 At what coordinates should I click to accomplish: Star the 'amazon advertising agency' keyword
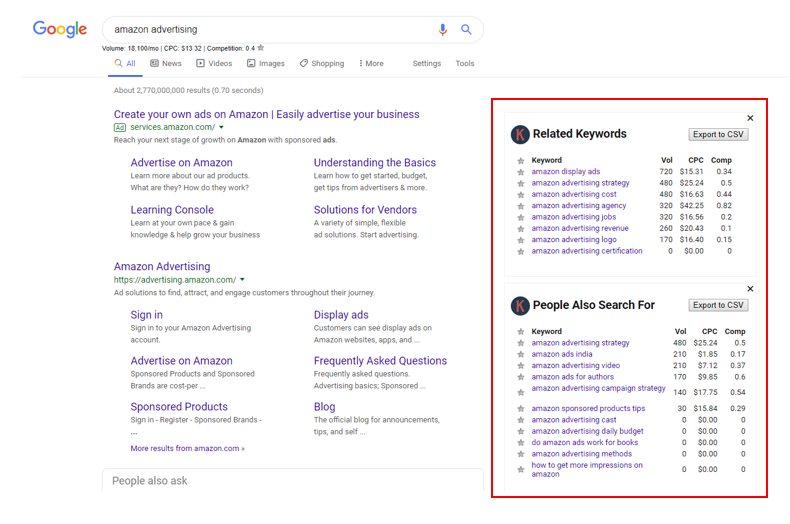pyautogui.click(x=520, y=206)
